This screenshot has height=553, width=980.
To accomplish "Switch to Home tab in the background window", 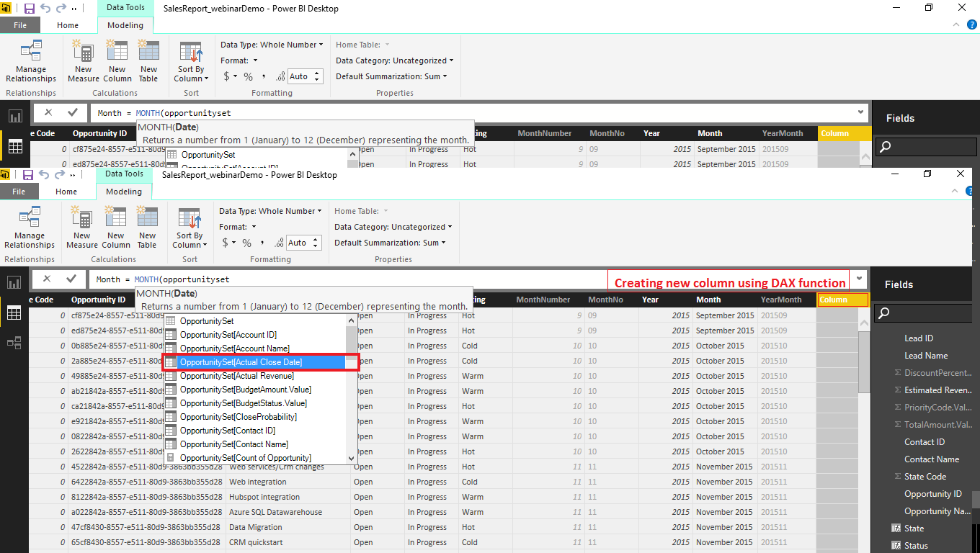I will 68,25.
